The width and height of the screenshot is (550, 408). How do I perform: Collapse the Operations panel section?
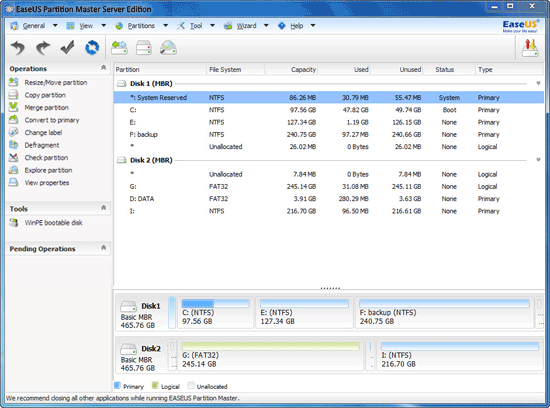103,67
